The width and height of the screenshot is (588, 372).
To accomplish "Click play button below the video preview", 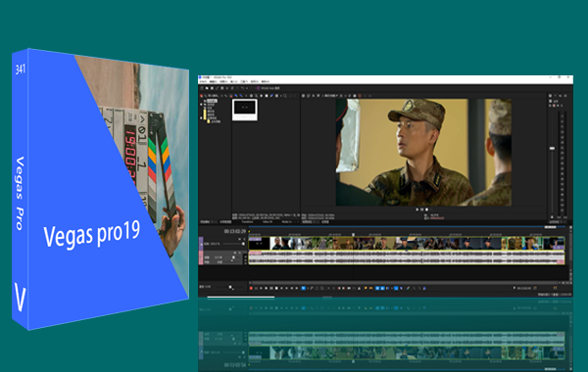I will 417,209.
